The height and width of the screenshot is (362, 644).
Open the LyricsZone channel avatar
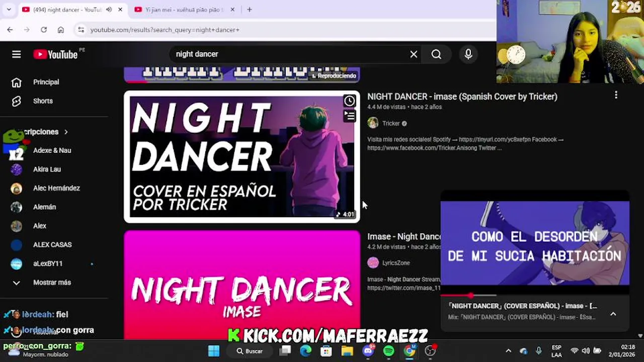click(x=373, y=262)
